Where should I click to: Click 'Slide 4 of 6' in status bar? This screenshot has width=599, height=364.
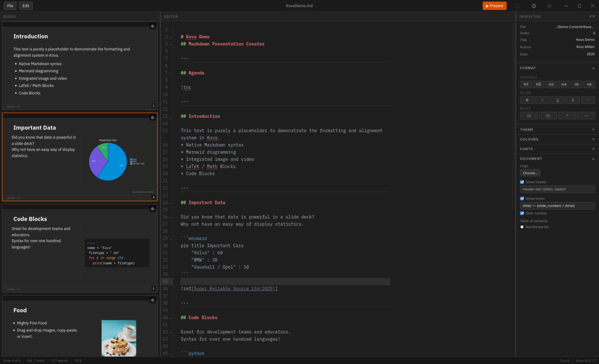12,360
